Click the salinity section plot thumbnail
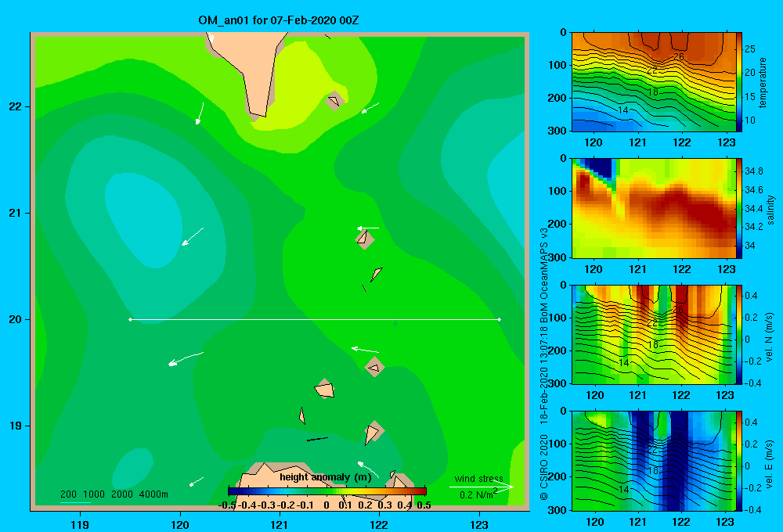Viewport: 783px width, 532px height. tap(654, 208)
